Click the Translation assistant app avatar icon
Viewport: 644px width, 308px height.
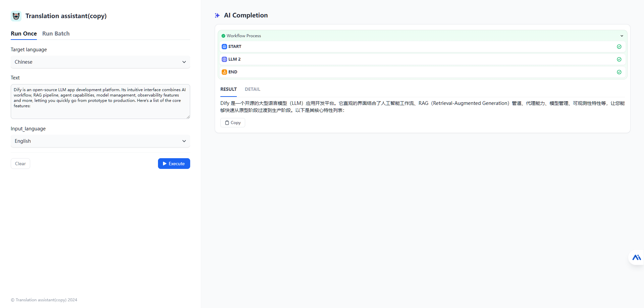coord(16,16)
